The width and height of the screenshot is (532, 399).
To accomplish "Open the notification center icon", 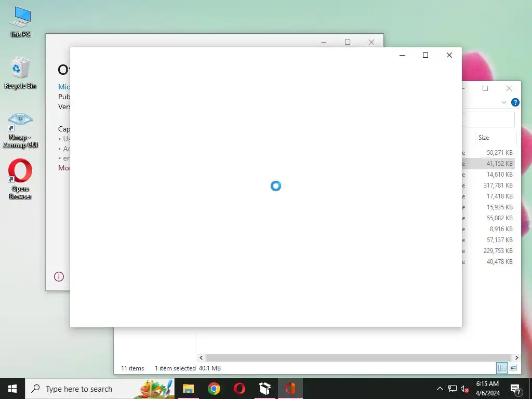I will [x=516, y=389].
